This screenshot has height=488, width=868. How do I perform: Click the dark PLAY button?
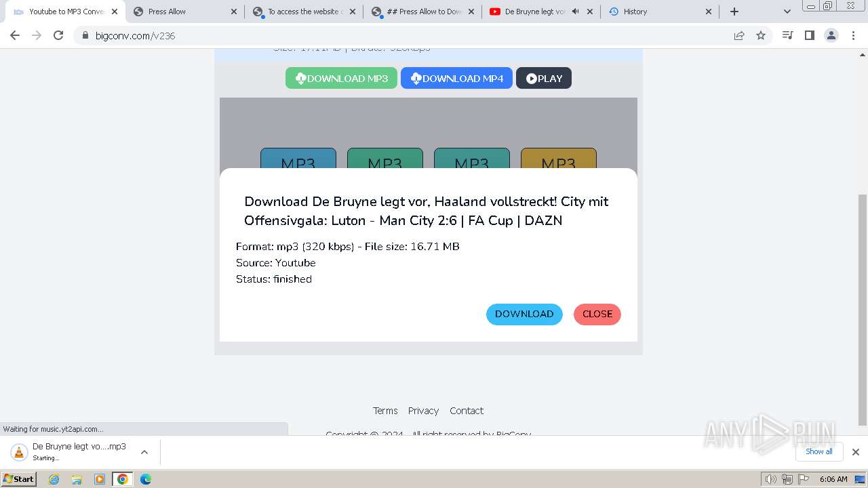click(544, 78)
